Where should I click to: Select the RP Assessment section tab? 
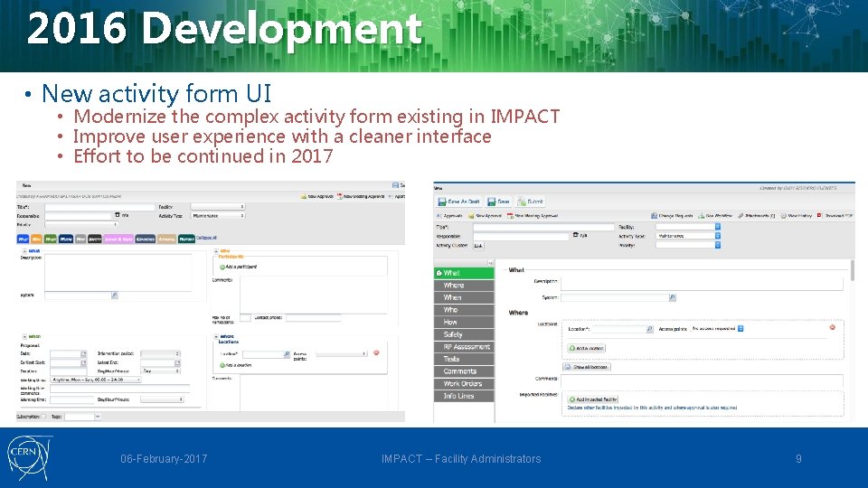click(464, 346)
